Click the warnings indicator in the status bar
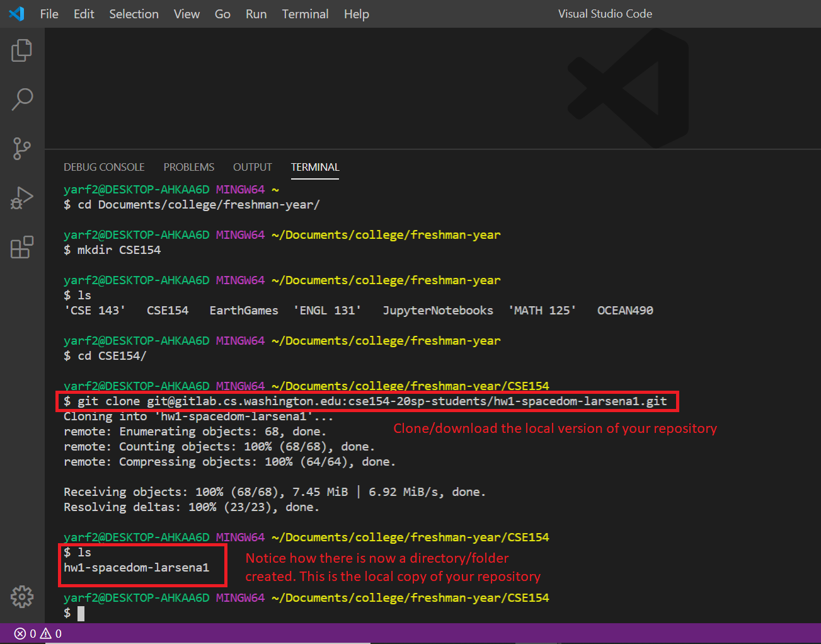 click(x=50, y=633)
